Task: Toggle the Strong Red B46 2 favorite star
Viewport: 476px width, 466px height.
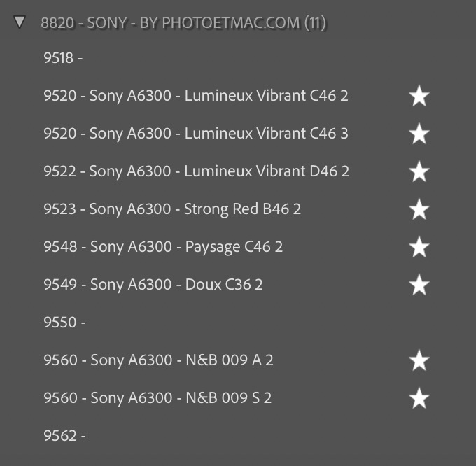Action: (x=419, y=209)
